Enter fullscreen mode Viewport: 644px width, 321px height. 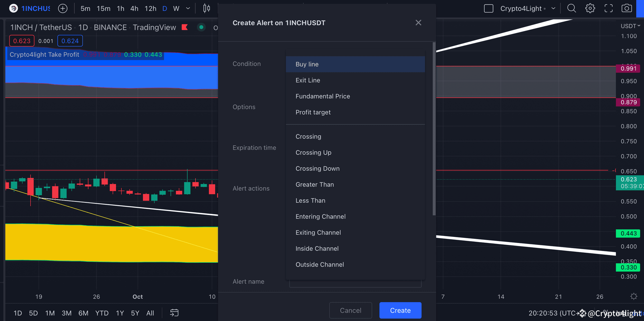pos(609,8)
